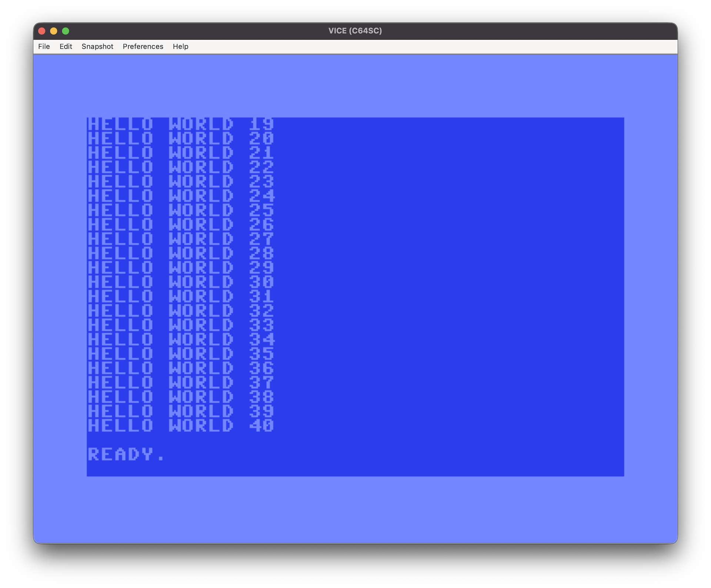
Task: Close the VICE window with red button
Action: (x=42, y=31)
